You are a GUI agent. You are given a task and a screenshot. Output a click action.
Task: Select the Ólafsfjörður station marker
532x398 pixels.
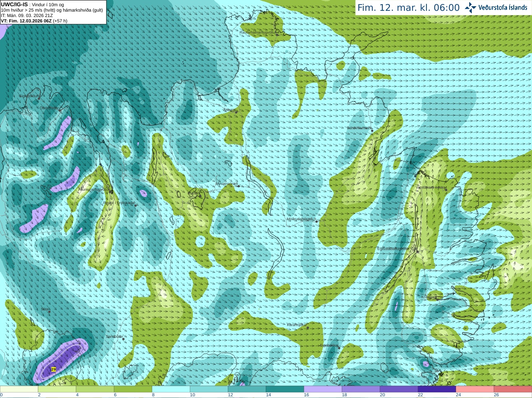point(60,110)
